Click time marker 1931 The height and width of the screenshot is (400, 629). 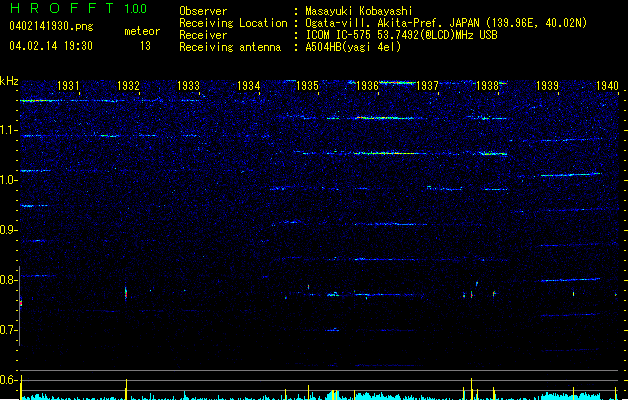pos(68,86)
